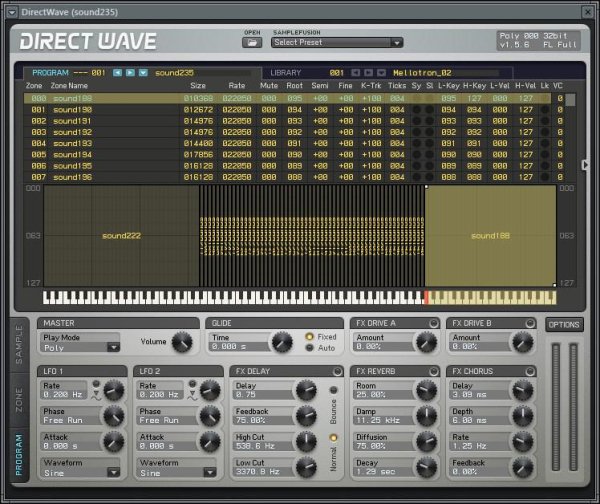The image size is (600, 504).
Task: Open program list with down arrow icon
Action: [143, 73]
